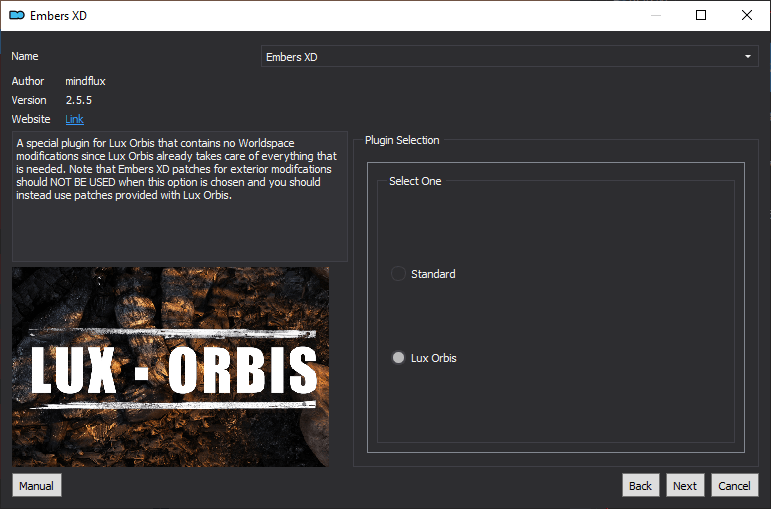Image resolution: width=771 pixels, height=509 pixels.
Task: Click the 'Select One' group label
Action: [x=415, y=181]
